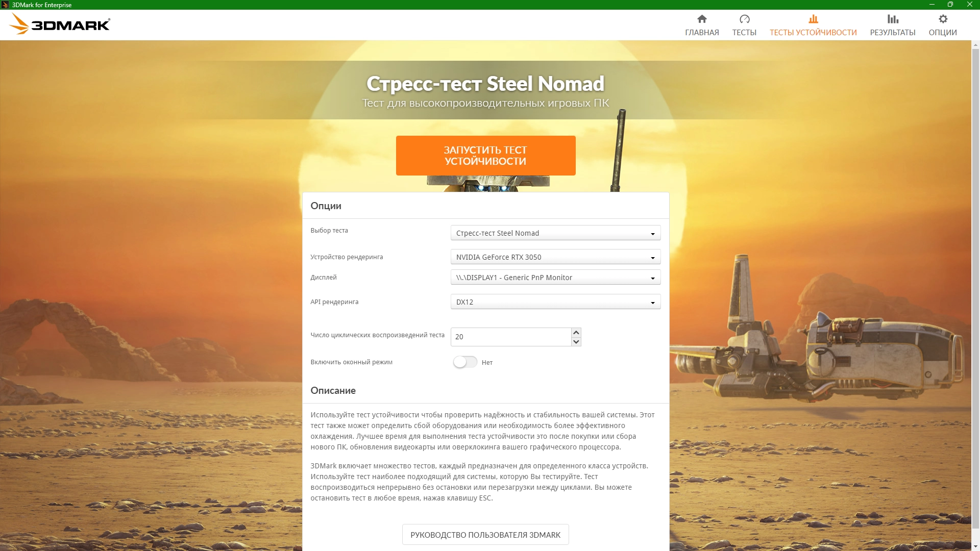Open test selection dropdown Steel Nomad

(x=555, y=233)
